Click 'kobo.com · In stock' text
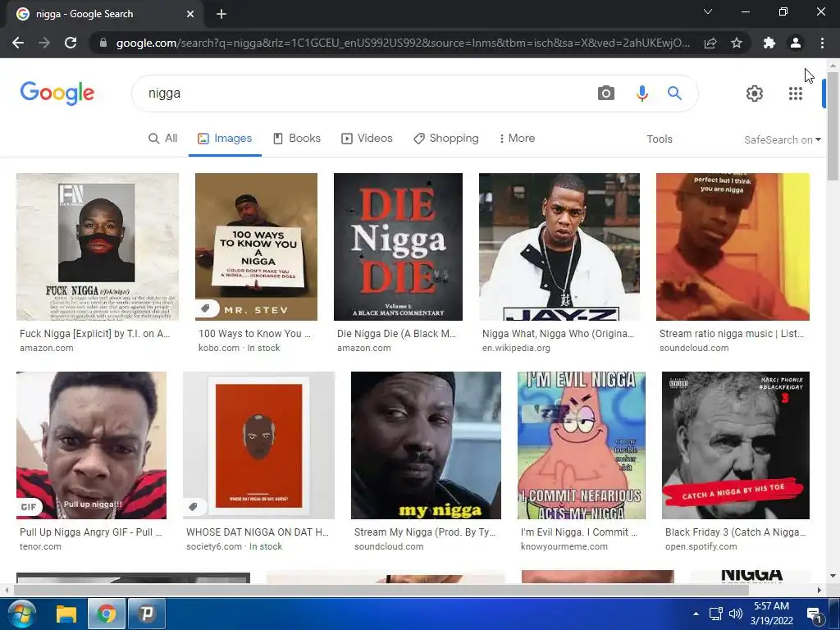 [x=239, y=348]
